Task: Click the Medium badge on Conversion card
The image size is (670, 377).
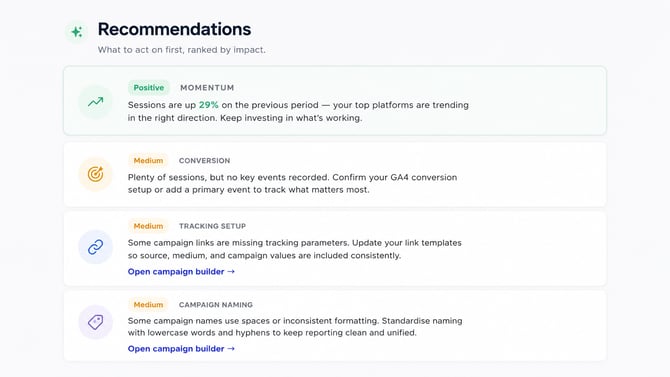Action: tap(148, 161)
